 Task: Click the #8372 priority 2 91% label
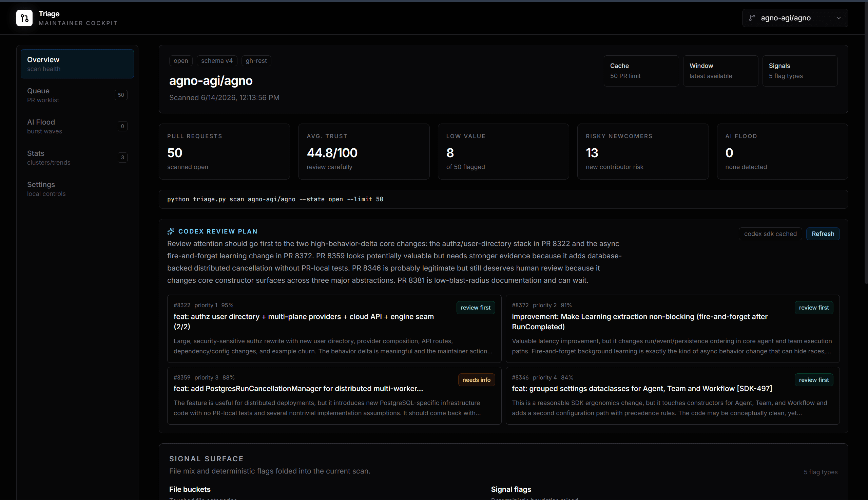point(542,305)
